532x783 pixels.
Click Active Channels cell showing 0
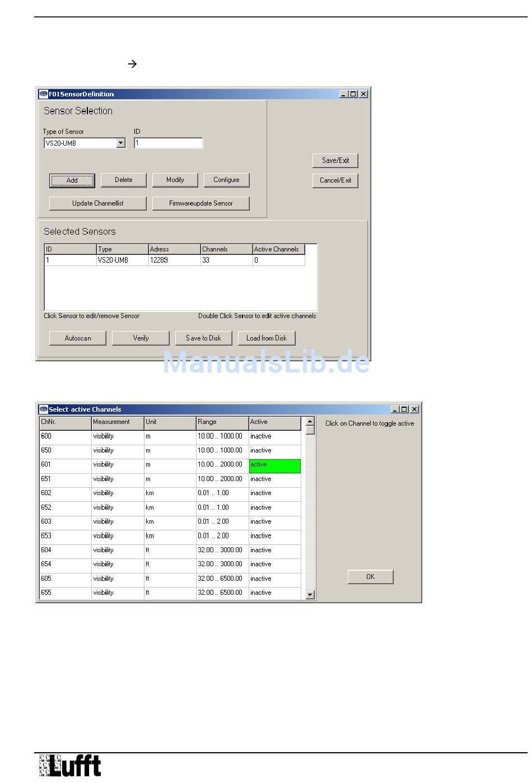[x=278, y=260]
